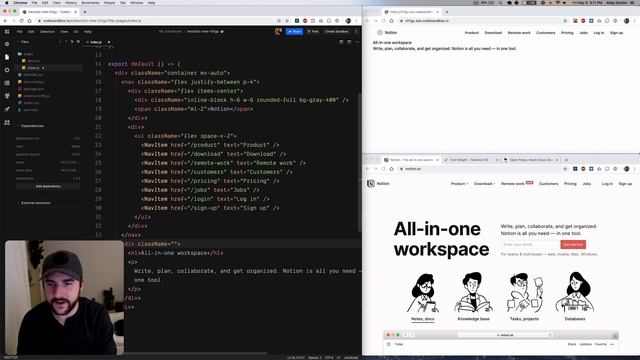Screen dimensions: 640x360
Task: Open profile avatar in left Chrome toolbar
Action: 348,20
